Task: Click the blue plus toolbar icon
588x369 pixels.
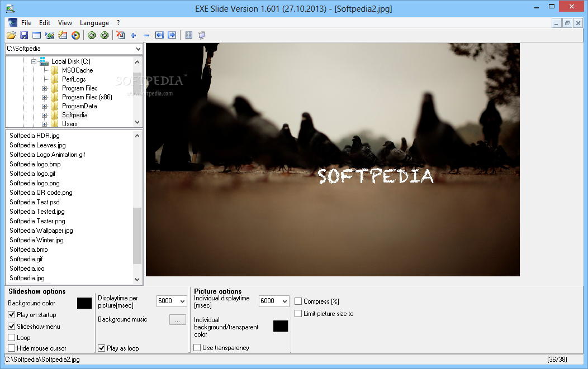Action: click(x=133, y=36)
